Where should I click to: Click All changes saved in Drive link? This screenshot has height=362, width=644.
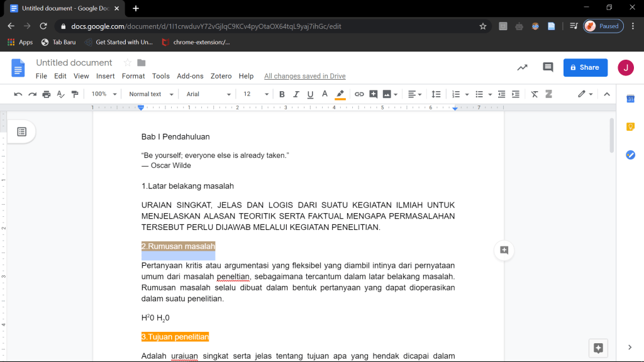[x=304, y=76]
